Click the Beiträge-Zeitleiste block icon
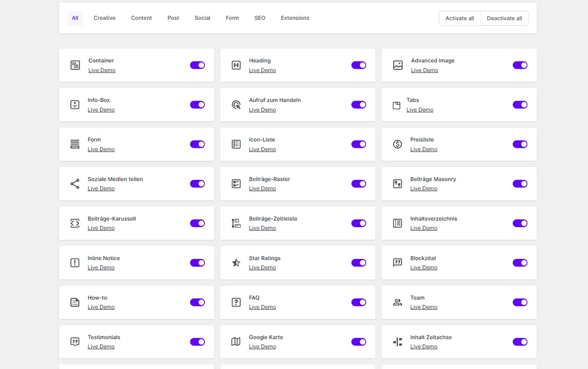Screen dimensions: 588x369 236,223
